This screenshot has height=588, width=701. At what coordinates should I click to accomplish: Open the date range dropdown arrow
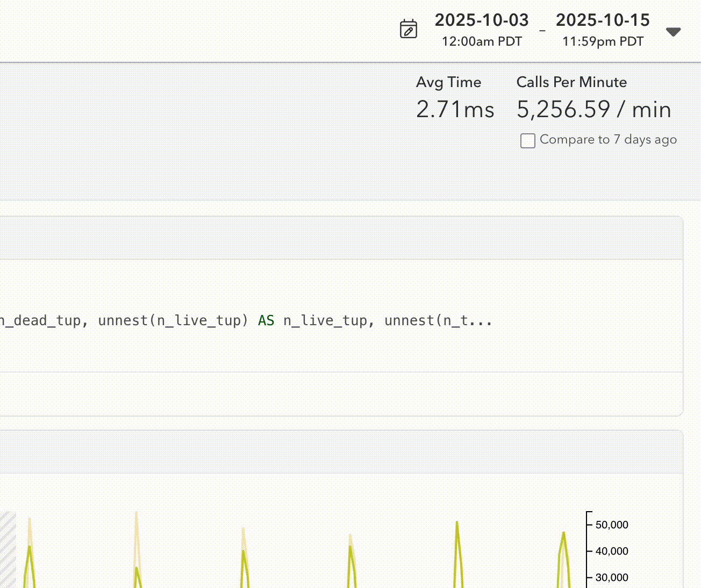[673, 32]
